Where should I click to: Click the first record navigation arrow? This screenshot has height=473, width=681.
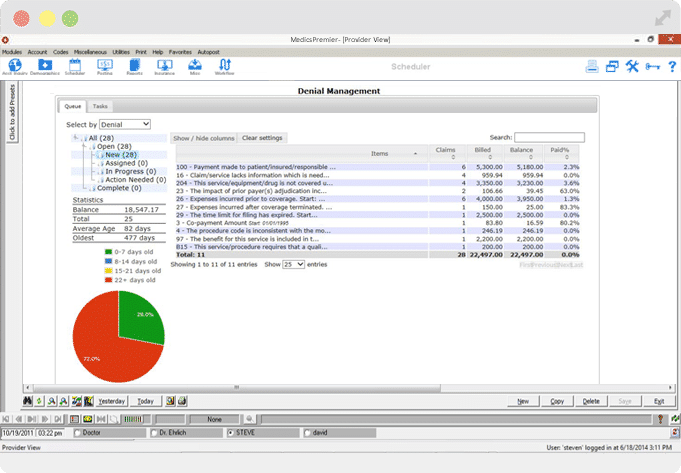(x=6, y=419)
